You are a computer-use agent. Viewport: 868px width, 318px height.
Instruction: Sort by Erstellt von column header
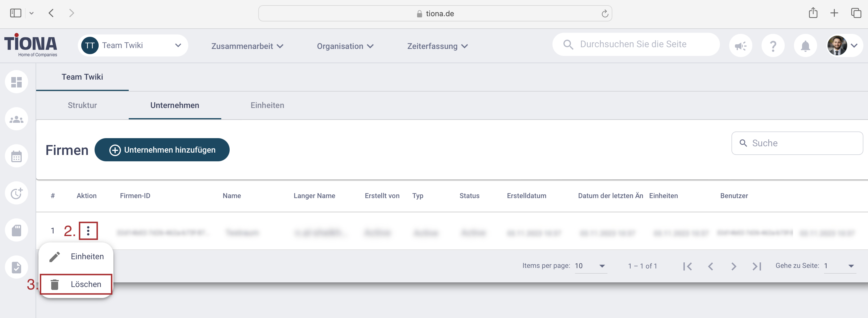click(x=382, y=196)
